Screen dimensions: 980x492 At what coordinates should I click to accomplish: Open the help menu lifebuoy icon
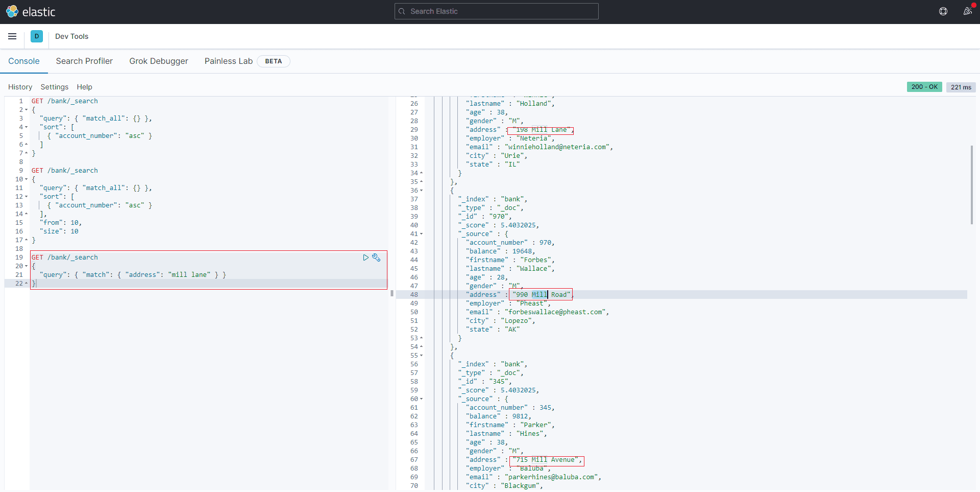pos(943,11)
